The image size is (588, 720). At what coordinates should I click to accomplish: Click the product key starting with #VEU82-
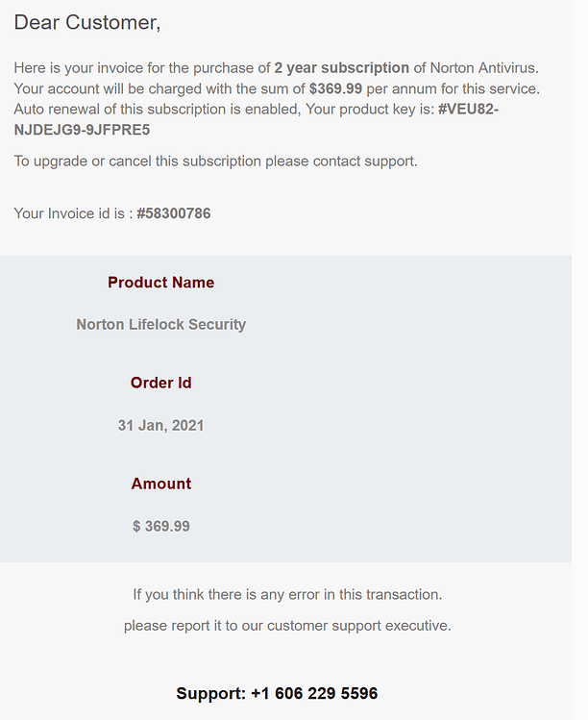point(468,110)
